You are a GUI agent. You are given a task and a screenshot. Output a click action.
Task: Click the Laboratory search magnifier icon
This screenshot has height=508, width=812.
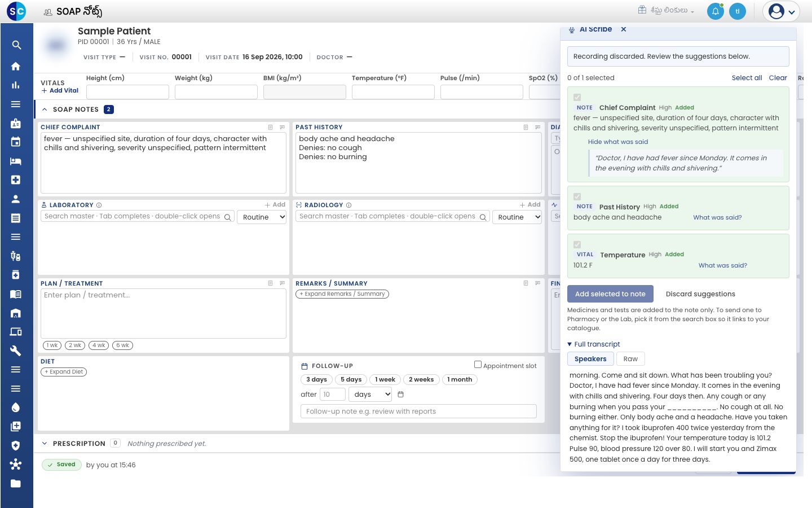228,217
